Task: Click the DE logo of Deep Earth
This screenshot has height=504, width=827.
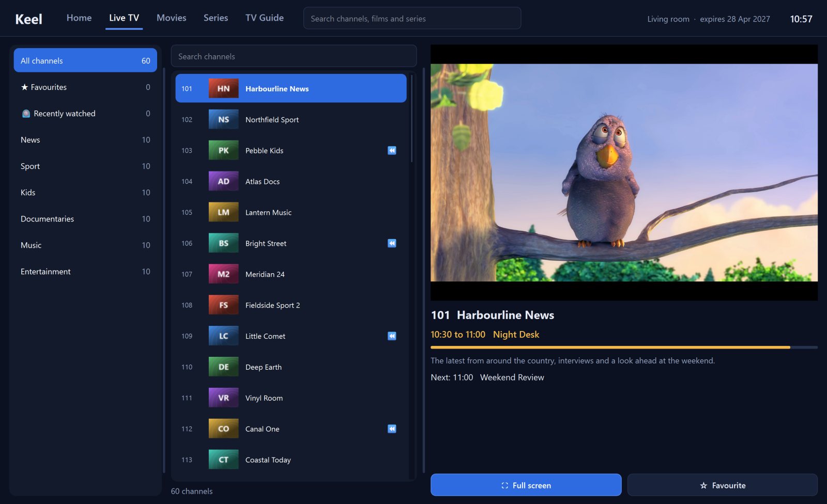Action: (x=223, y=367)
